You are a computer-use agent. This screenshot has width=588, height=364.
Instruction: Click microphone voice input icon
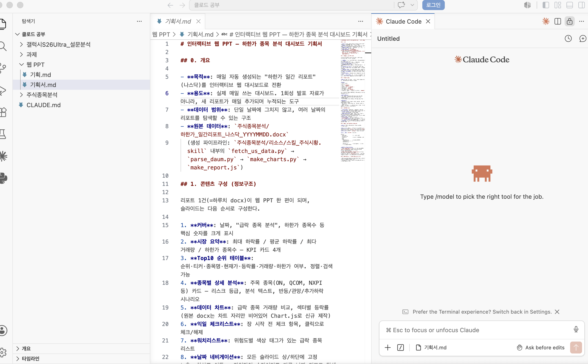[x=576, y=329]
